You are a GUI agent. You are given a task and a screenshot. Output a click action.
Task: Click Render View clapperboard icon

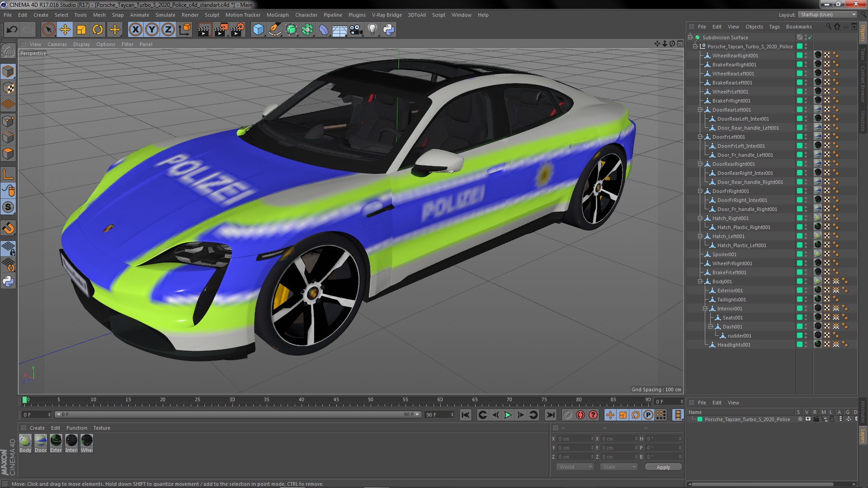pos(204,30)
